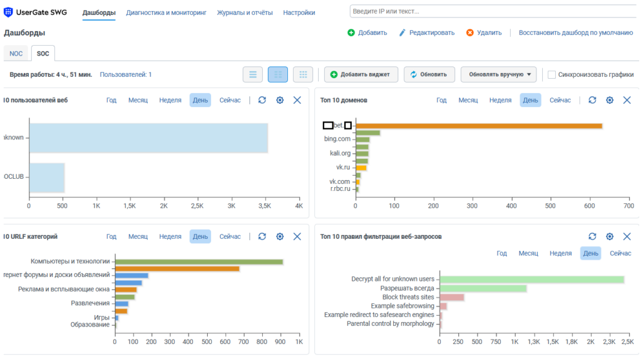This screenshot has width=641, height=364.
Task: Click the orange bet domain bar
Action: tap(479, 126)
